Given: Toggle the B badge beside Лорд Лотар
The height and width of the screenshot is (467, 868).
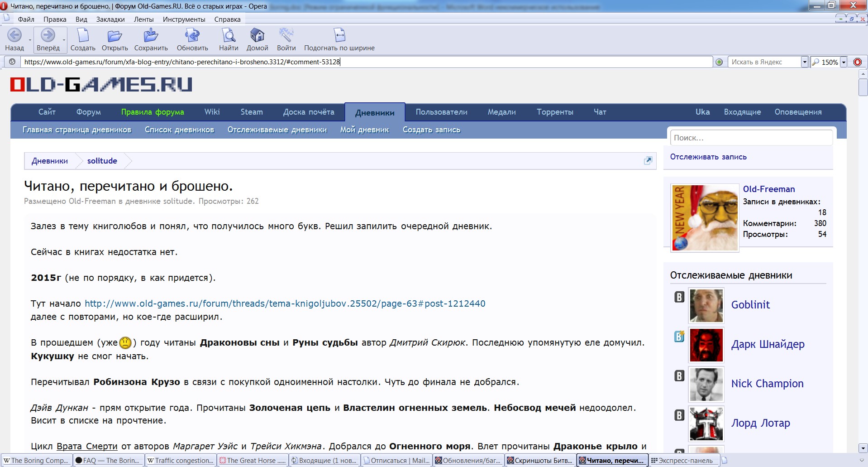Looking at the screenshot, I should click(x=679, y=415).
